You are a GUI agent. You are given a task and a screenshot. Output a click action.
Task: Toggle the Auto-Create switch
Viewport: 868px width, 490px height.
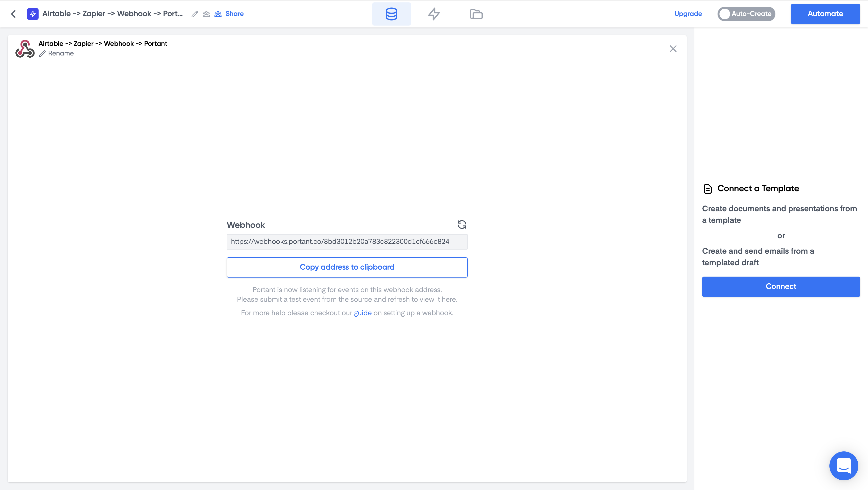click(746, 14)
